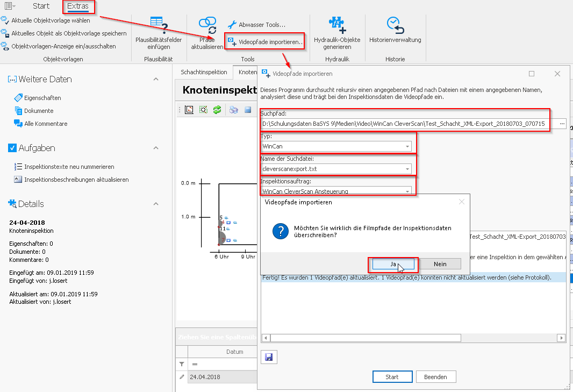Open Abwasser Tools from the ribbon

256,25
